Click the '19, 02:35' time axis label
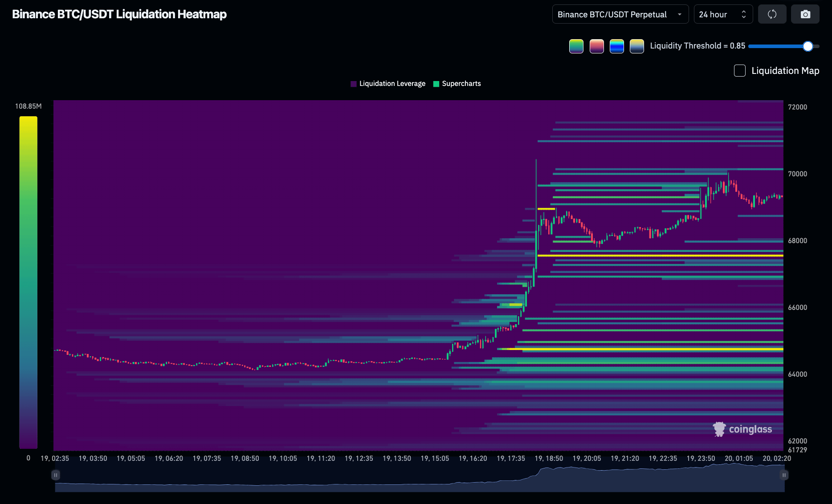This screenshot has height=504, width=832. tap(55, 459)
